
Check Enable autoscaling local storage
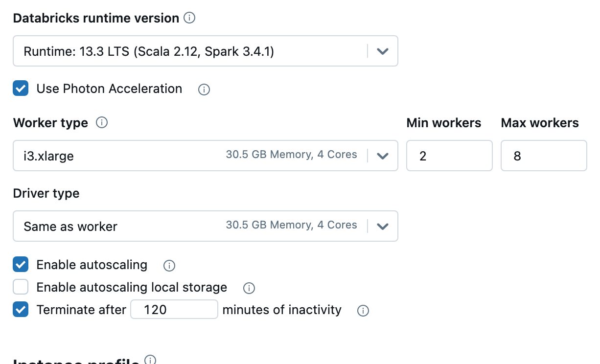[x=21, y=287]
